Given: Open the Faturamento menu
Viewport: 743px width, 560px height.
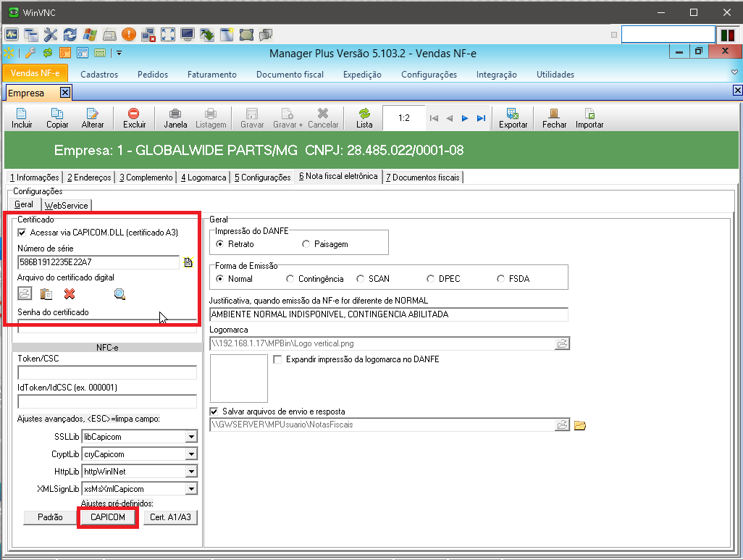Looking at the screenshot, I should tap(211, 75).
